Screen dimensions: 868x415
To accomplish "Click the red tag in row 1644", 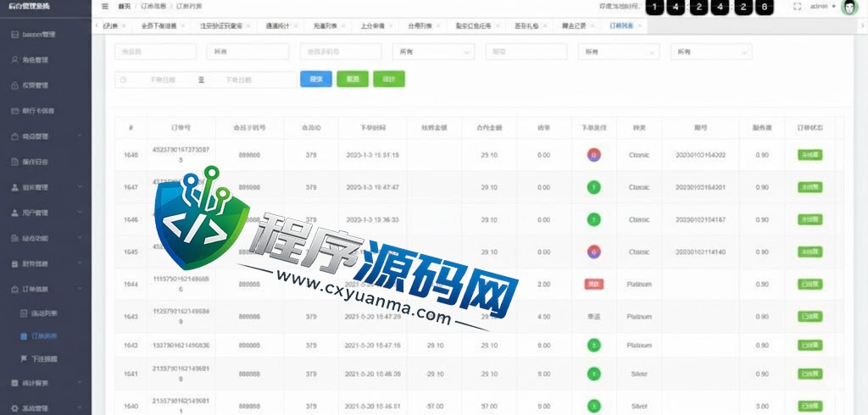I will [x=593, y=285].
